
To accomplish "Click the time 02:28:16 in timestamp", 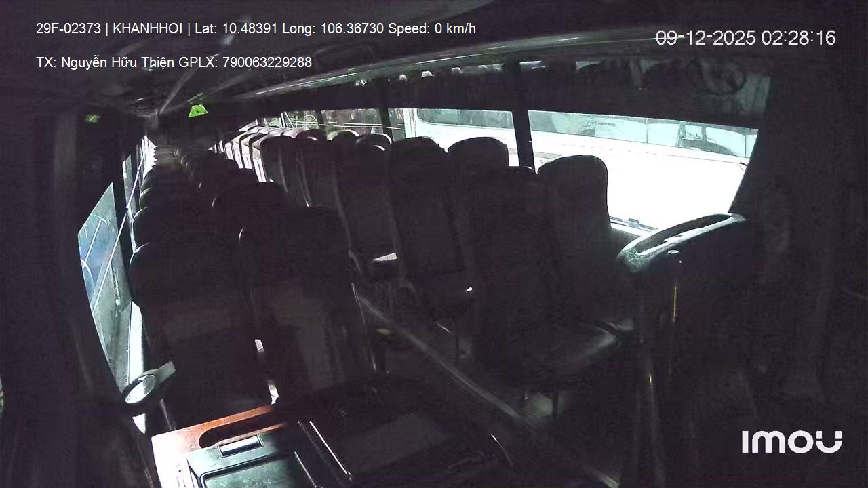I will tap(798, 38).
